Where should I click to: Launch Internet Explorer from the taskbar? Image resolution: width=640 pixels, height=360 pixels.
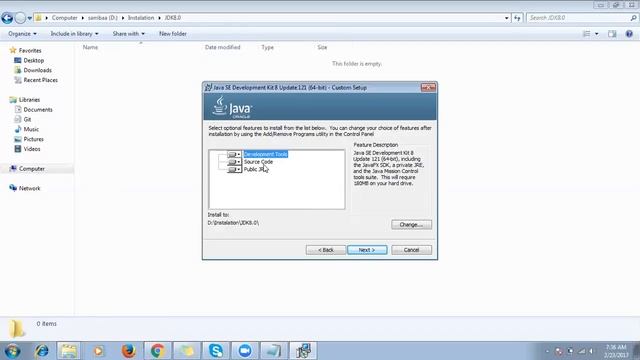coord(41,351)
